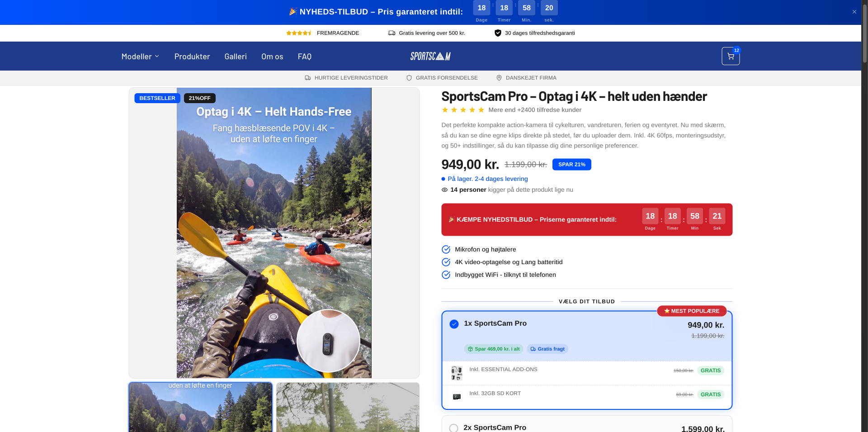868x432 pixels.
Task: Click the shield icon beside 30 dages tilfredshedsgaranti
Action: pos(498,33)
